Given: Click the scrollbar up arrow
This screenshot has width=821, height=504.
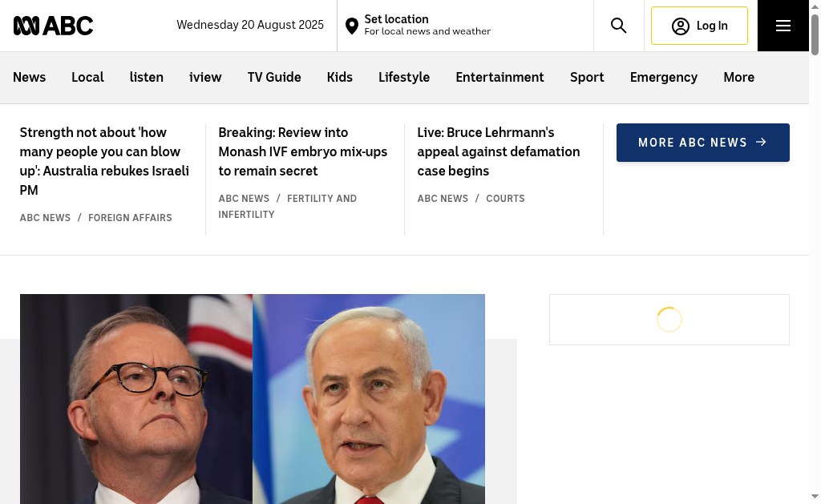Looking at the screenshot, I should pyautogui.click(x=815, y=6).
